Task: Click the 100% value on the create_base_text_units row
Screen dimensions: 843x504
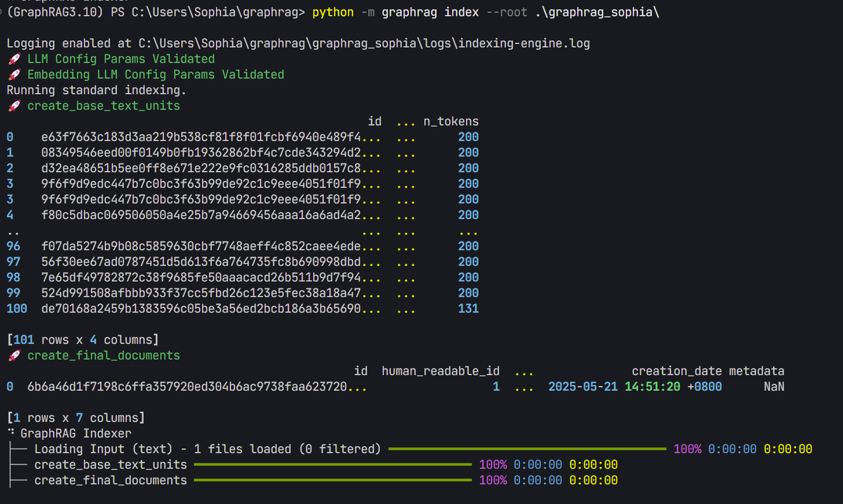Action: point(493,465)
